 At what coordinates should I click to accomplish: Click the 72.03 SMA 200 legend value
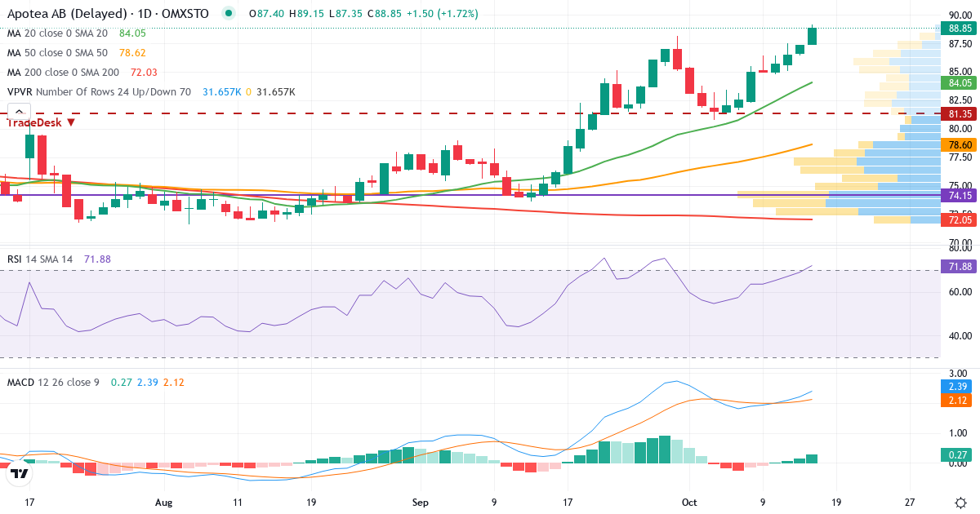[x=144, y=72]
